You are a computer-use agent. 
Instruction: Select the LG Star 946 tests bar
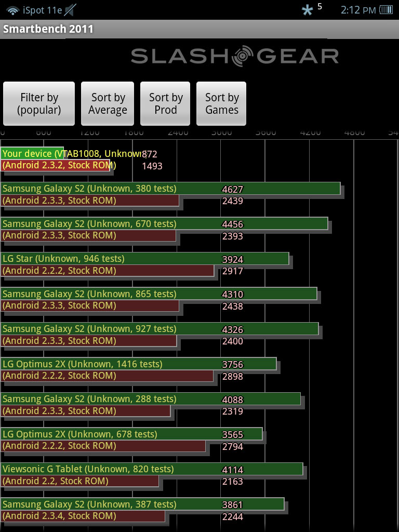144,259
